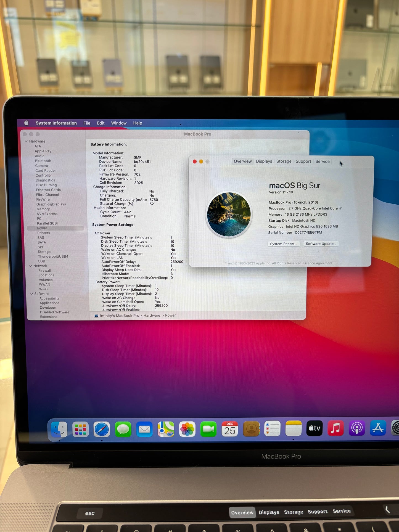Tap the esc key on Touch Bar
The height and width of the screenshot is (532, 399).
point(90,513)
